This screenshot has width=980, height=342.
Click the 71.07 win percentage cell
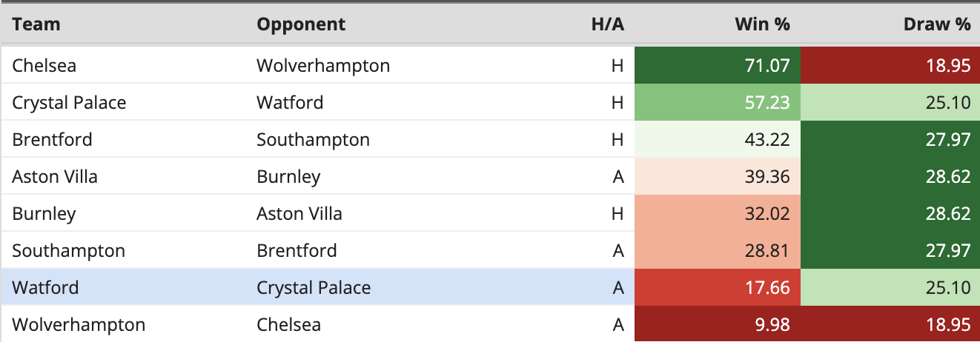coord(718,65)
